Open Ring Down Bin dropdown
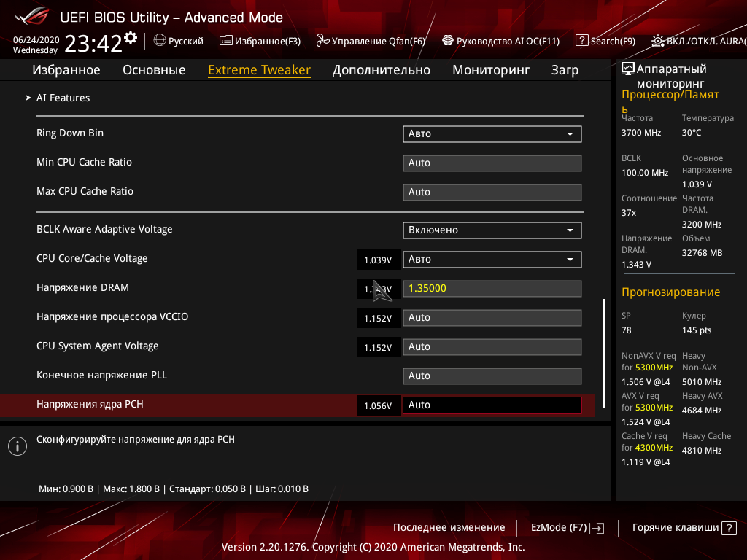 point(492,134)
